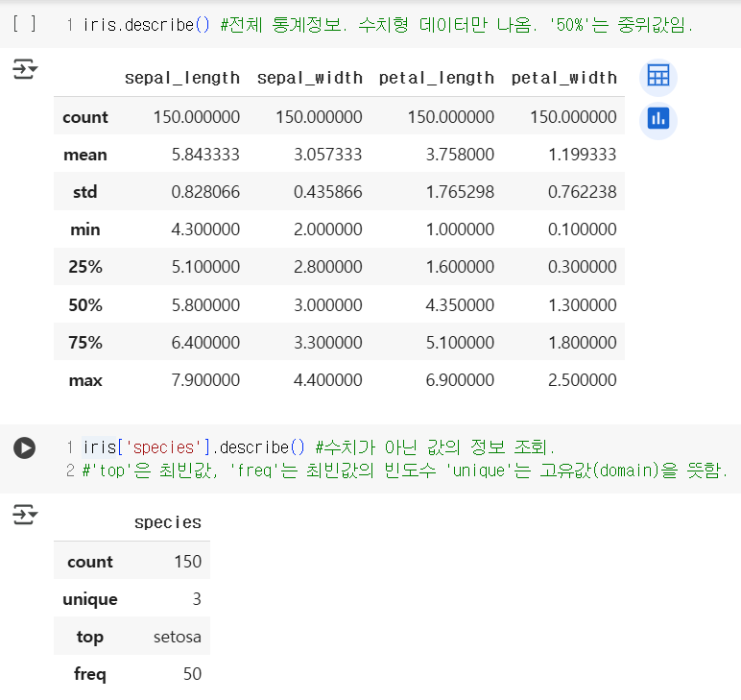Viewport: 741px width, 700px height.
Task: Select the sepal_width column header
Action: (x=309, y=78)
